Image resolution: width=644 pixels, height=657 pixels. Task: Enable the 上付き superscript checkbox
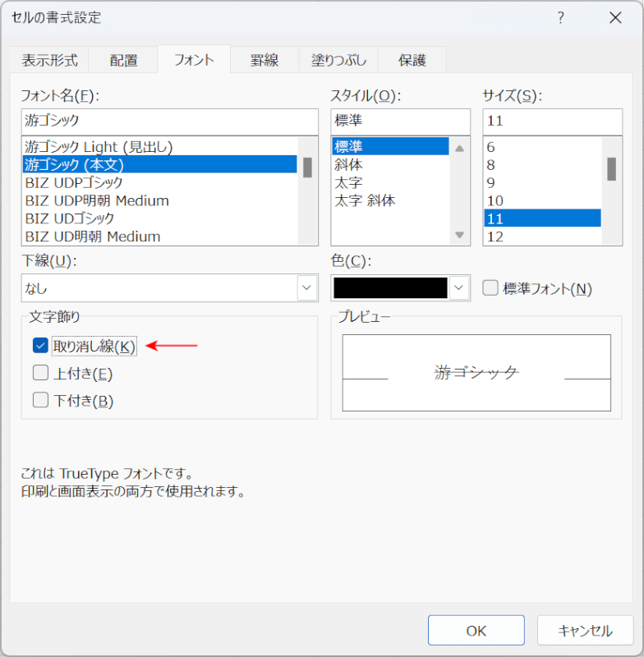40,374
